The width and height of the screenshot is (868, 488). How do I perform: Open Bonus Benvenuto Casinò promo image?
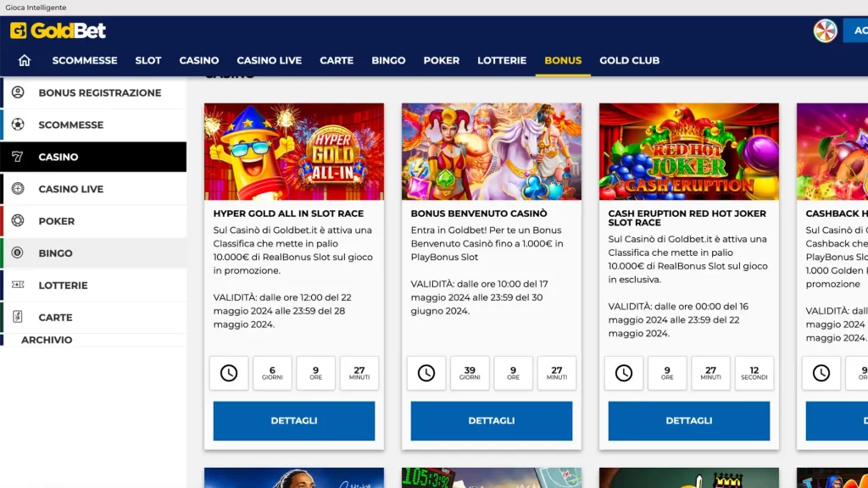(x=492, y=152)
